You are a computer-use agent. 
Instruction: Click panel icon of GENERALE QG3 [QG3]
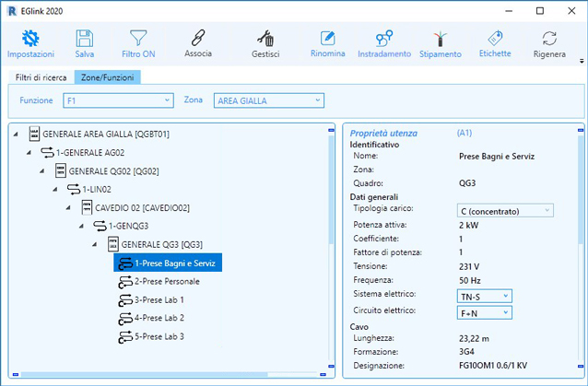click(112, 244)
